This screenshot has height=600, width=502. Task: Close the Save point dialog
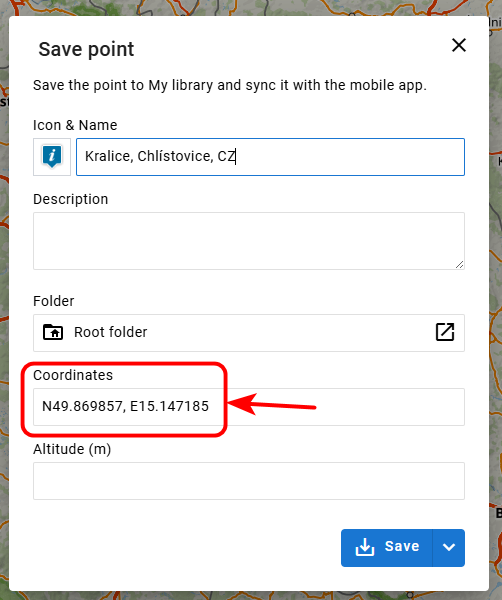459,45
